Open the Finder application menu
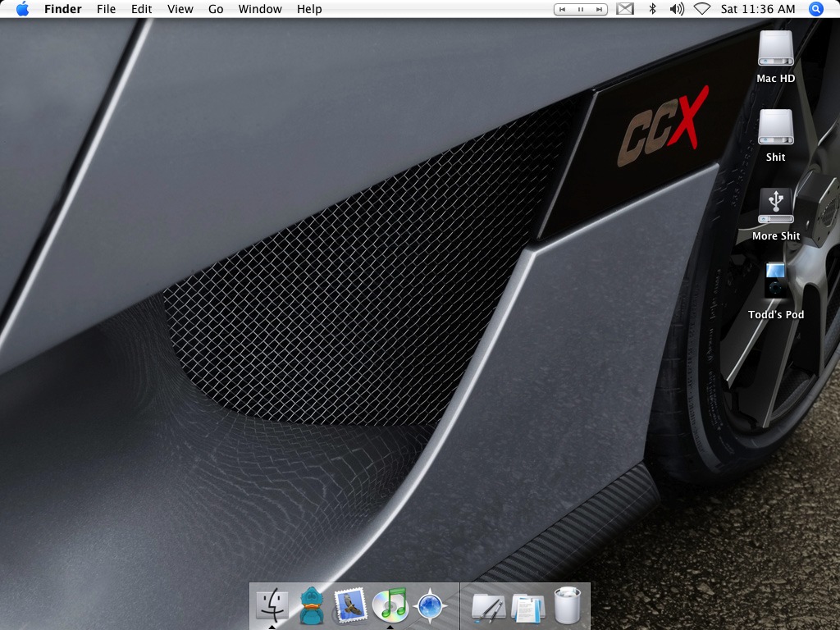840x630 pixels. click(x=62, y=9)
